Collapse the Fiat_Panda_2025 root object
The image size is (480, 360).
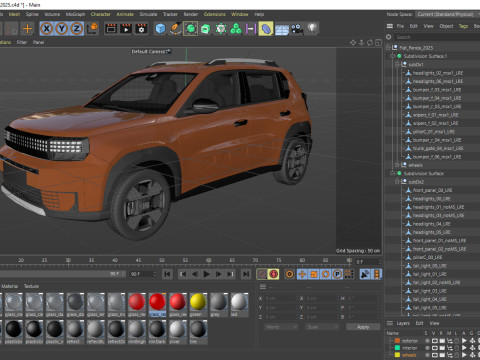tap(388, 48)
